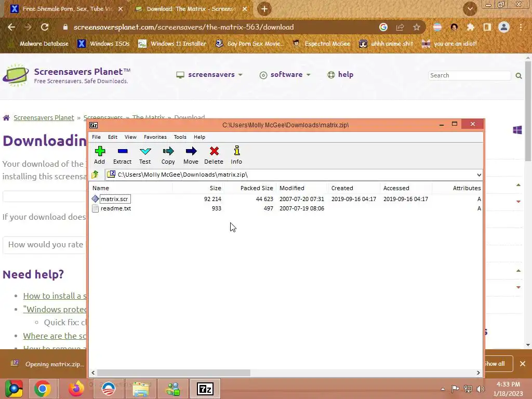Open File Explorer from taskbar

tap(141, 389)
